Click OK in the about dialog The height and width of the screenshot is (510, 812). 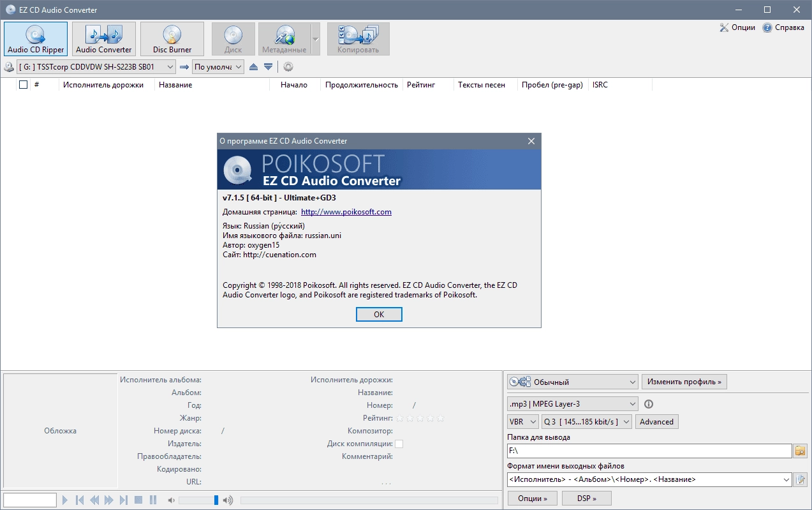coord(379,314)
